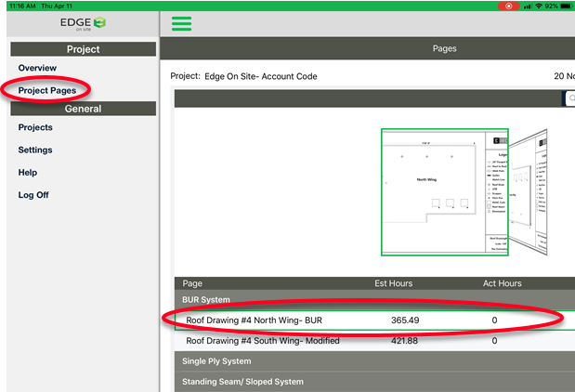Go to Projects list
Image resolution: width=575 pixels, height=392 pixels.
pyautogui.click(x=35, y=127)
